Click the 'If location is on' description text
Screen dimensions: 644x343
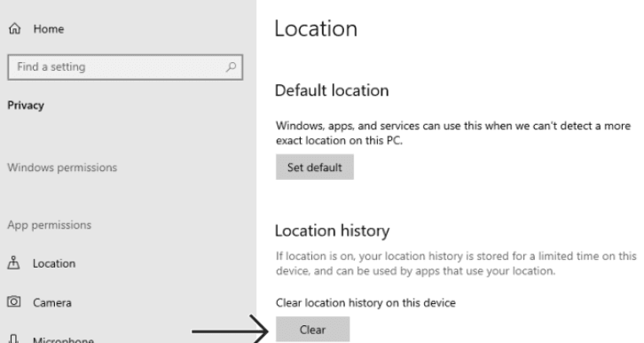[456, 263]
